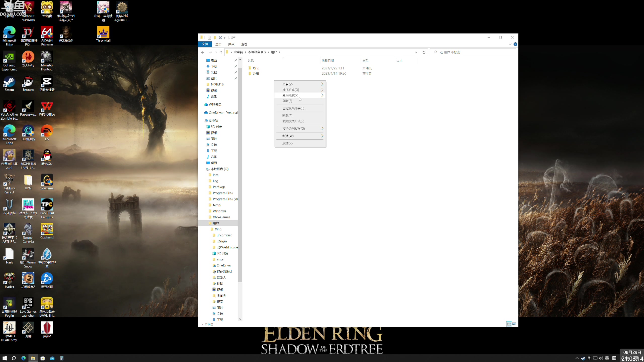Expand the ribbon with the chevron
This screenshot has width=644, height=362.
tap(510, 44)
